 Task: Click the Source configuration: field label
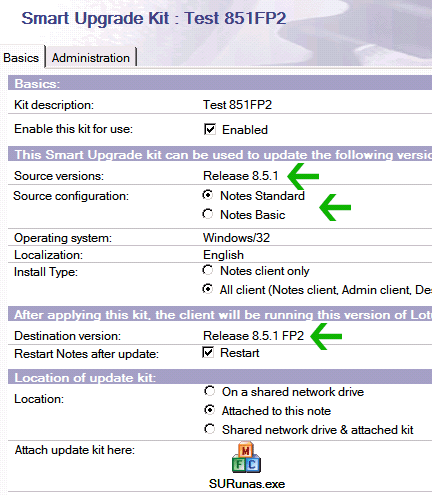click(x=71, y=196)
